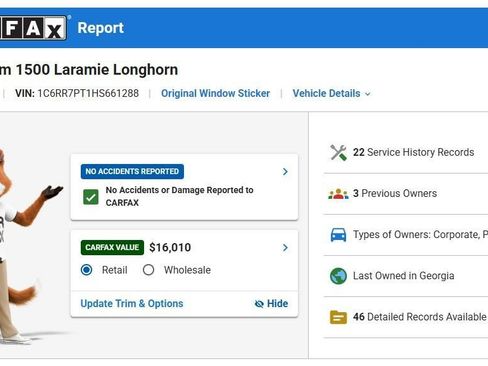488x366 pixels.
Task: Click the Report heading in the blue header
Action: [100, 28]
